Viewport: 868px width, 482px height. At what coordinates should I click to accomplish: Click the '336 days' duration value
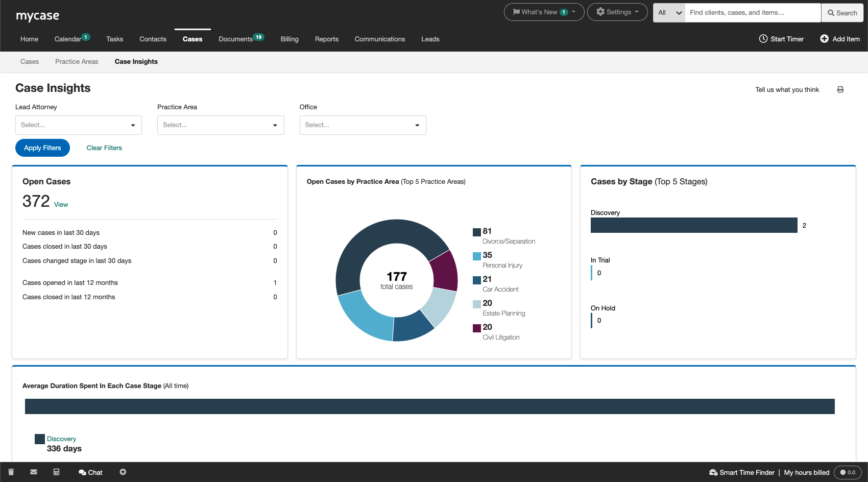[x=64, y=449]
